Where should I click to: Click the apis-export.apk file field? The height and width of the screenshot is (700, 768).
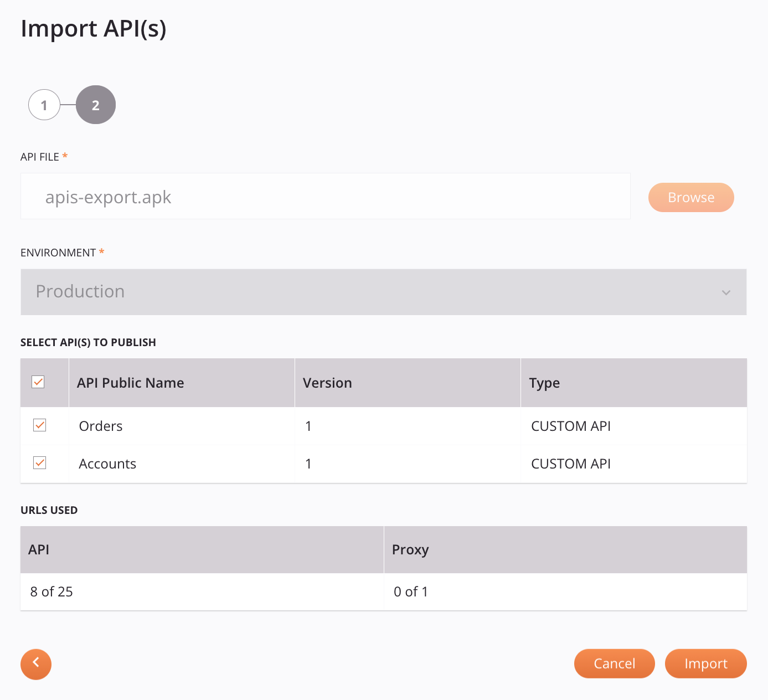pyautogui.click(x=325, y=196)
